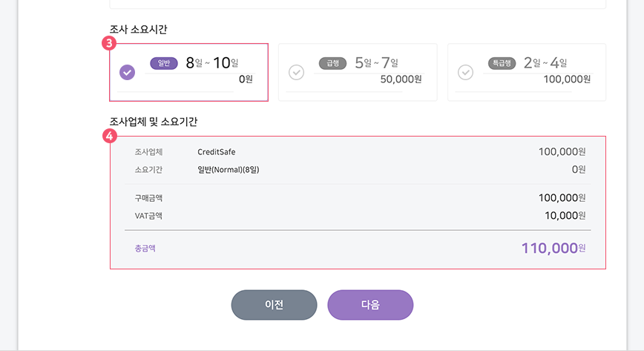Image resolution: width=644 pixels, height=351 pixels.
Task: Select the 급행 option check circle
Action: 296,72
